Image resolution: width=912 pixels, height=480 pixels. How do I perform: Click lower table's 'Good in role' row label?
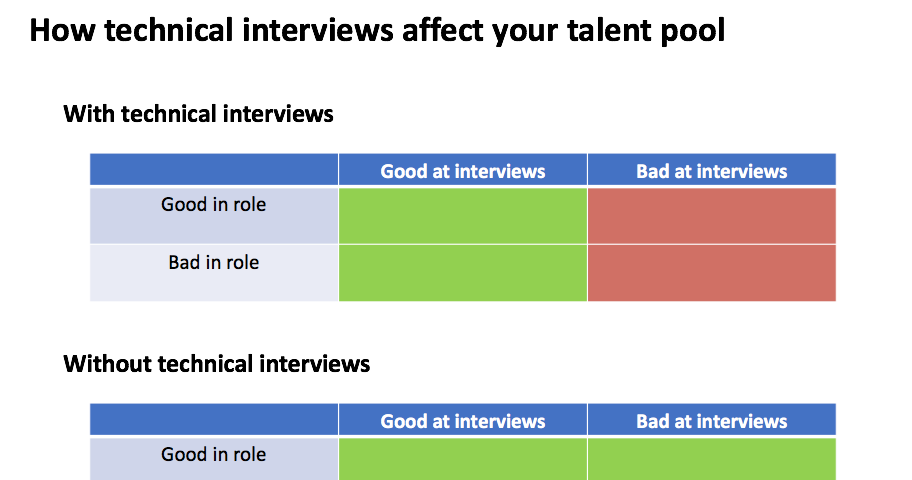point(214,455)
